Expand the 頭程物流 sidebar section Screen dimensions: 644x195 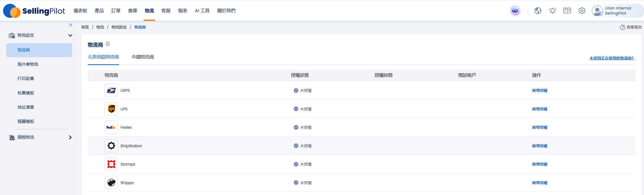pyautogui.click(x=70, y=137)
